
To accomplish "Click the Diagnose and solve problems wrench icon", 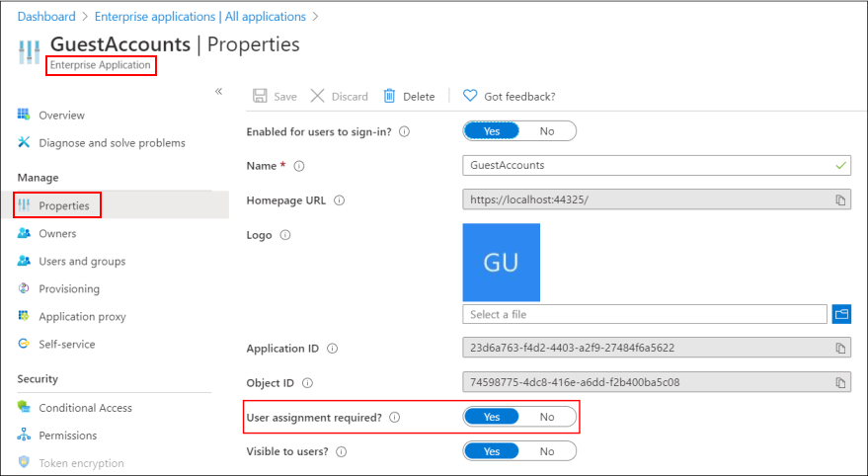I will [x=24, y=142].
